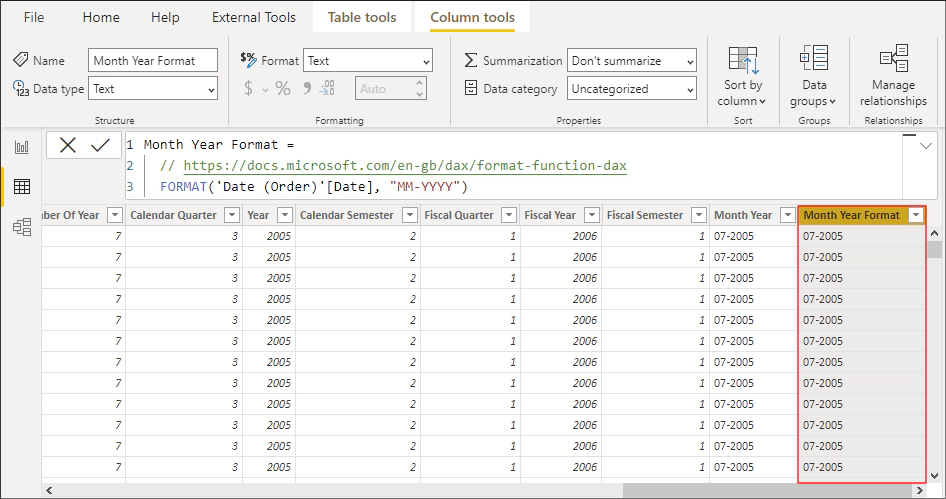Increase decimal places stepper up arrow
Viewport: 946px width, 499px height.
419,83
